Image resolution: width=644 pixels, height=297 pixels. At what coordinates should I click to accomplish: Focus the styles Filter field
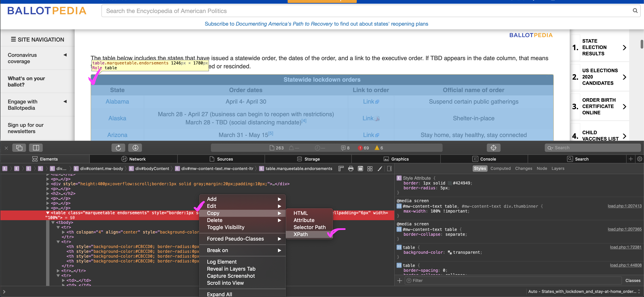click(513, 281)
